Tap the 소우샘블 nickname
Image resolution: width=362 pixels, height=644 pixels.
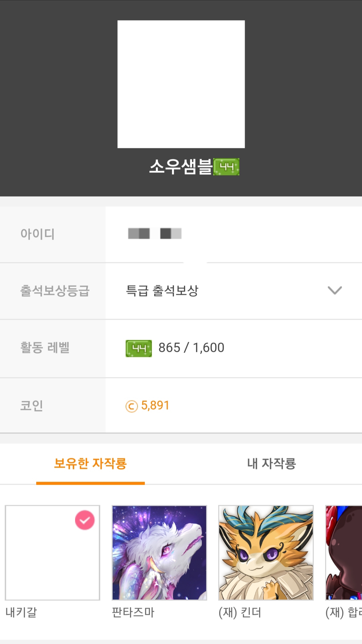click(181, 167)
